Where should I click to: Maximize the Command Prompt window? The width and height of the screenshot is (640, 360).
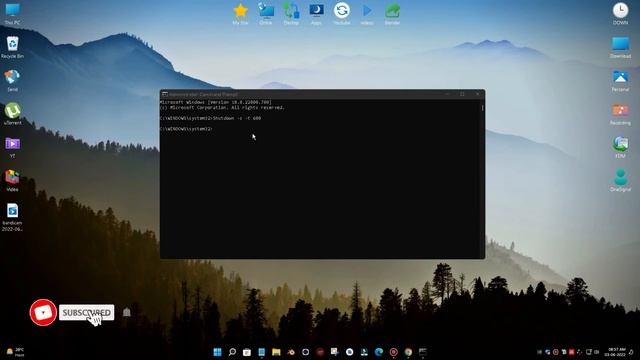point(462,94)
